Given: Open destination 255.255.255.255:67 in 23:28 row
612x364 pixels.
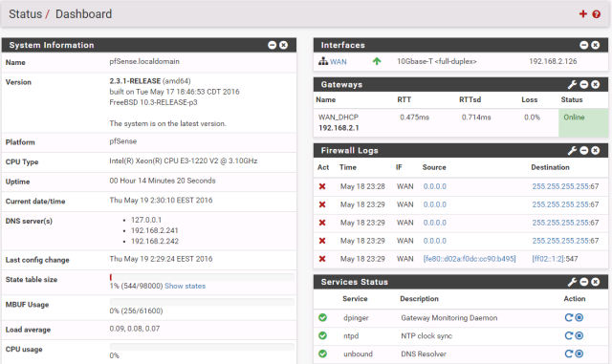Looking at the screenshot, I should tap(565, 186).
